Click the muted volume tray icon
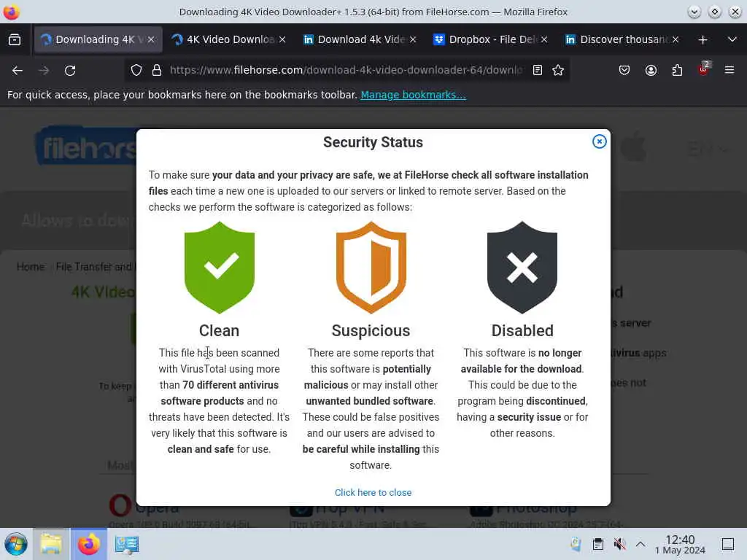This screenshot has width=747, height=560. pyautogui.click(x=619, y=544)
